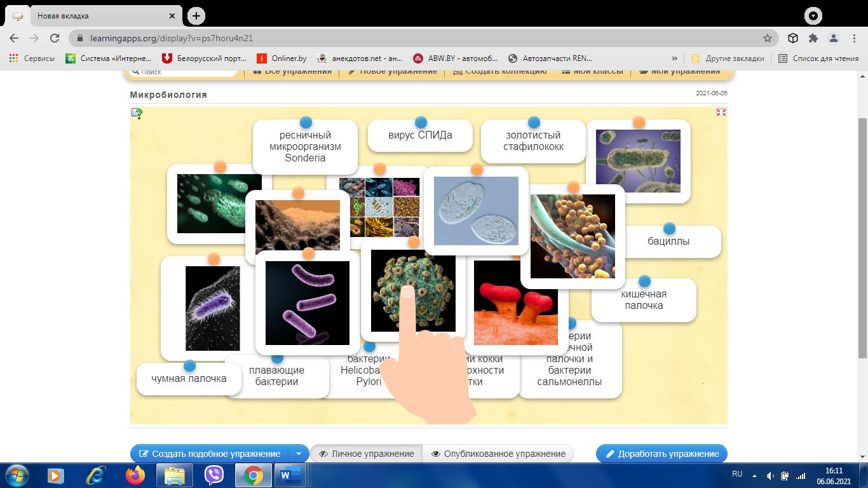Open the Сервисы apps shortcut
The height and width of the screenshot is (488, 868).
(32, 58)
